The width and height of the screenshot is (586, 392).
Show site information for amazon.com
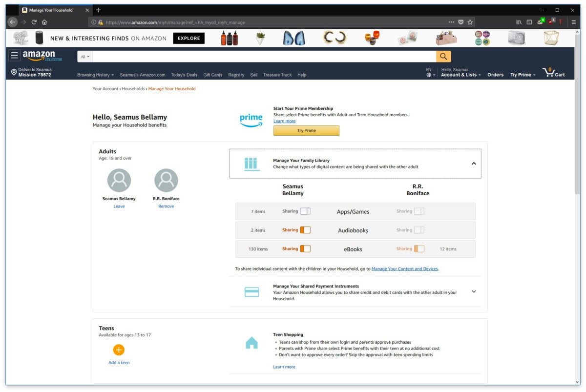[94, 22]
